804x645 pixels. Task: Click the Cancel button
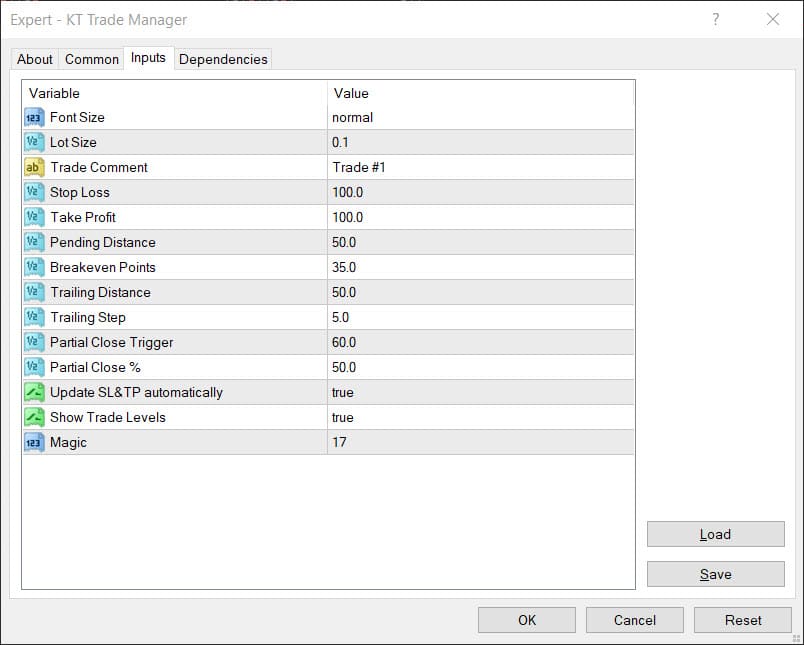(x=634, y=620)
